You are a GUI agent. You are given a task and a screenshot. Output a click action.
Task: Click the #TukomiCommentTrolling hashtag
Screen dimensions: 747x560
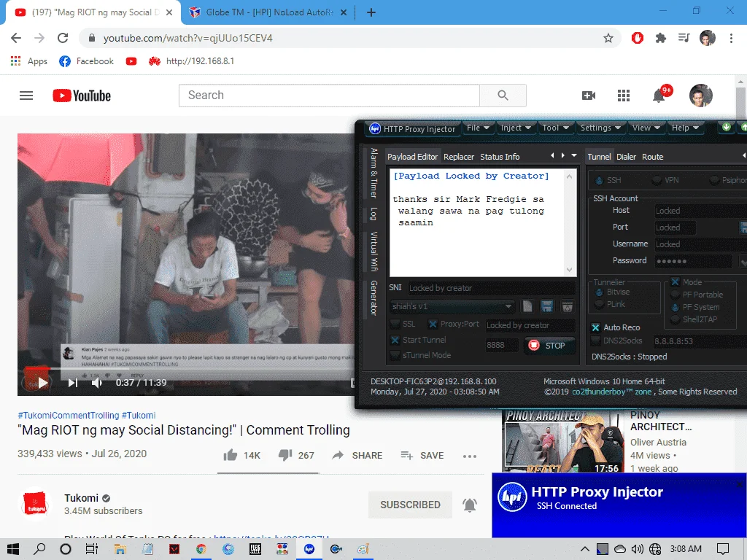(x=68, y=415)
